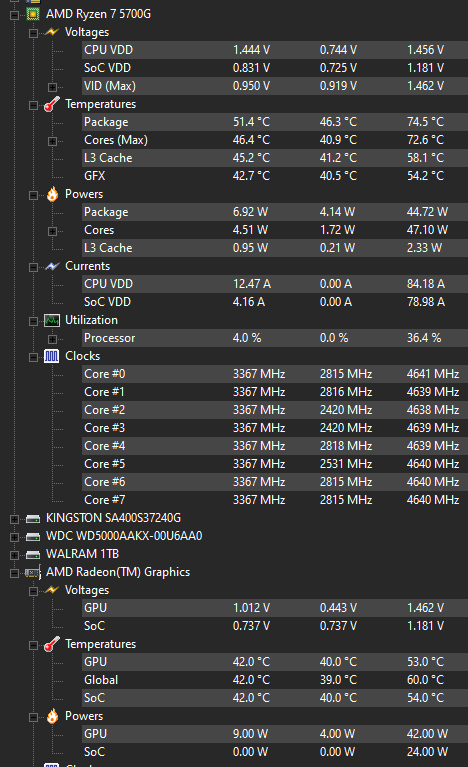The image size is (468, 767).
Task: Collapse the AMD Radeon(TM) Graphics node
Action: pyautogui.click(x=14, y=573)
